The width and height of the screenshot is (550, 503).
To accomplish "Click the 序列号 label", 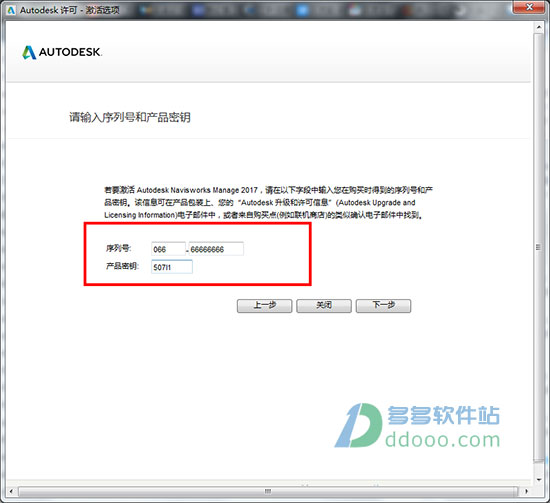I will (119, 248).
